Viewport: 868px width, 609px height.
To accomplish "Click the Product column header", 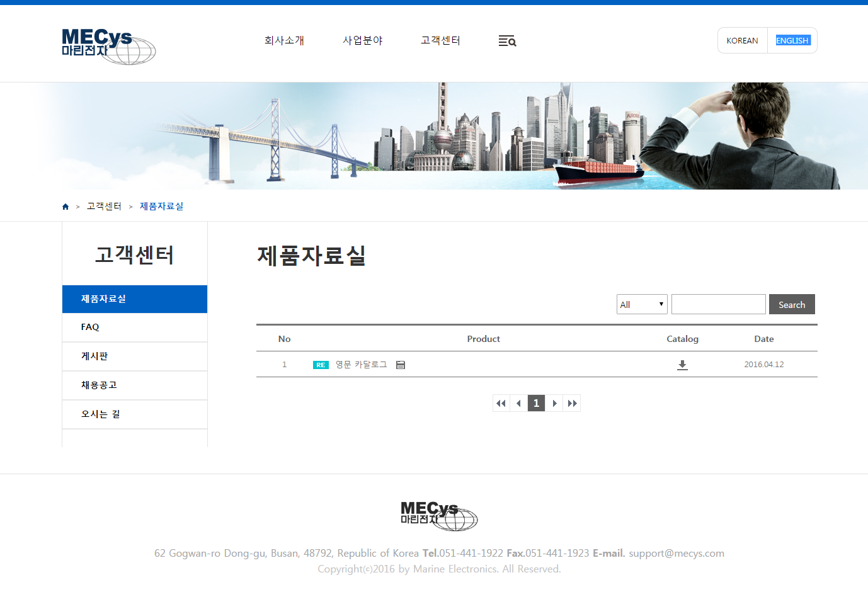I will (x=484, y=339).
